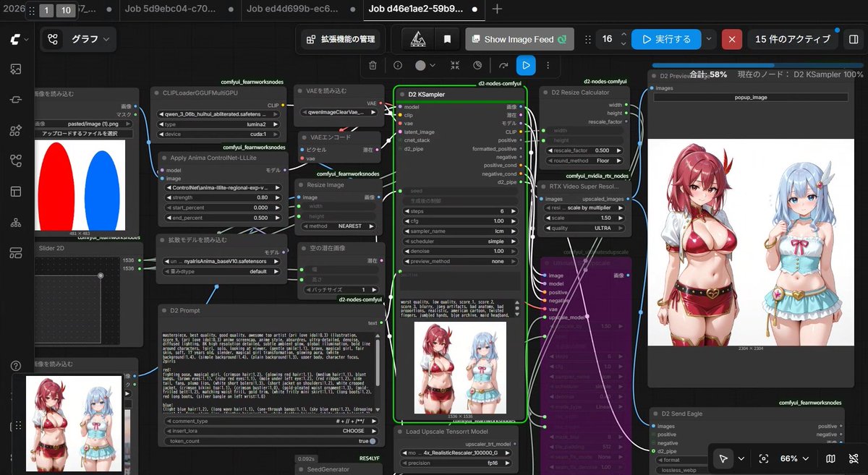Open the templates layout sidebar icon
Image resolution: width=868 pixels, height=475 pixels.
(16, 191)
